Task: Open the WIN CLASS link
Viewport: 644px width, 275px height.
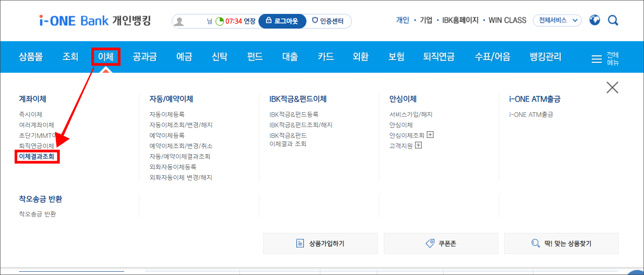Action: coord(507,20)
